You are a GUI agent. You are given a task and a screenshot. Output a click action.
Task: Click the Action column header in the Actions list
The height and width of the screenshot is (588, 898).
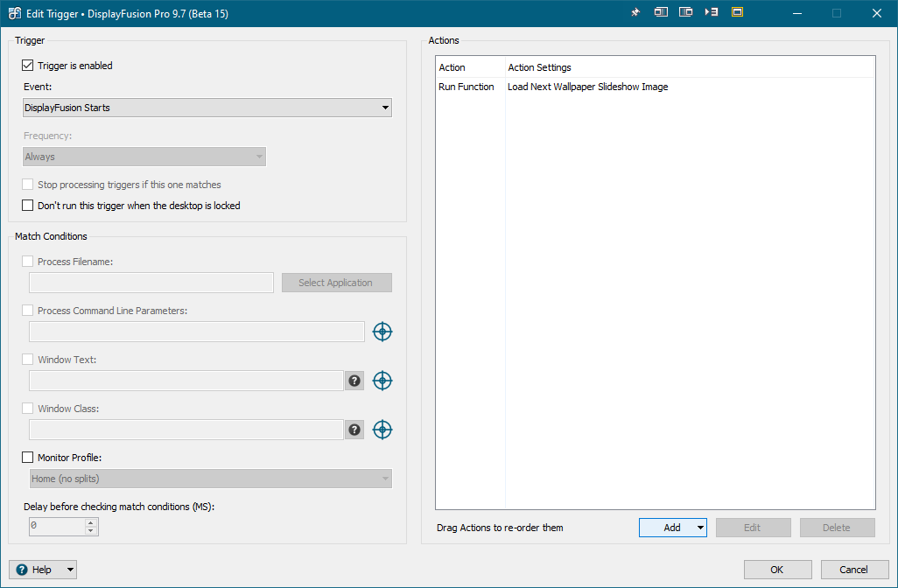[x=453, y=67]
